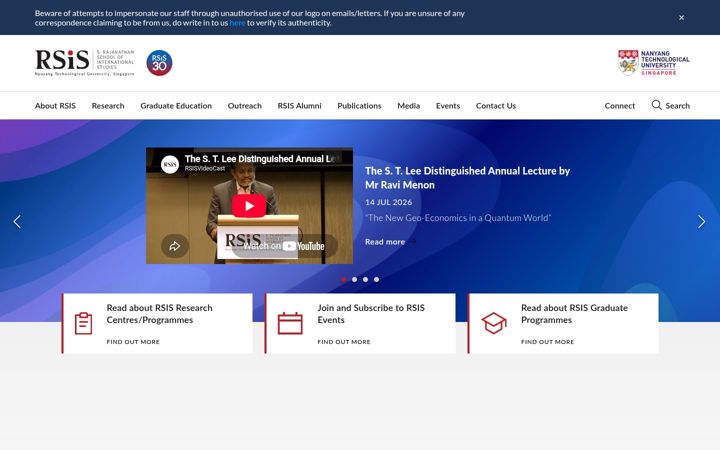The width and height of the screenshot is (720, 450).
Task: Open RSISVideoCast channel avatar
Action: (x=170, y=164)
